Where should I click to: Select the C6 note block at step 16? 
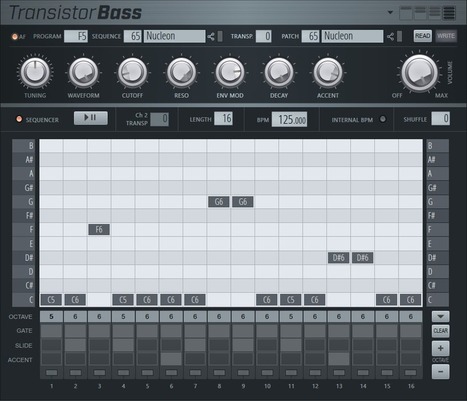[410, 300]
